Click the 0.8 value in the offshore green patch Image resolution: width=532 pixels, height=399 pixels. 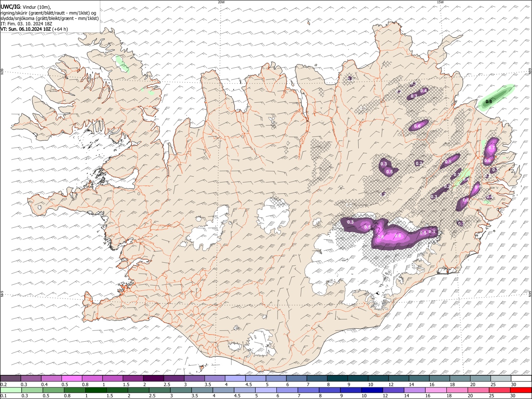coord(489,101)
